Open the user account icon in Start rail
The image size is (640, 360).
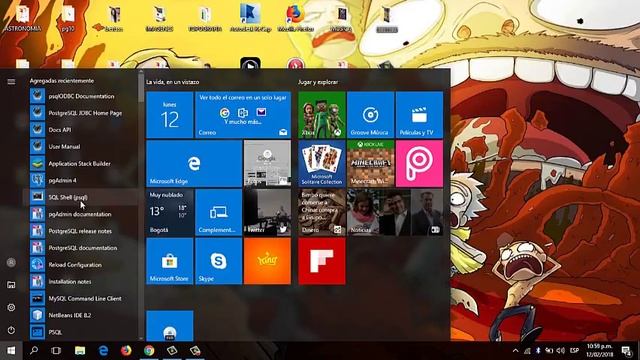[11, 262]
